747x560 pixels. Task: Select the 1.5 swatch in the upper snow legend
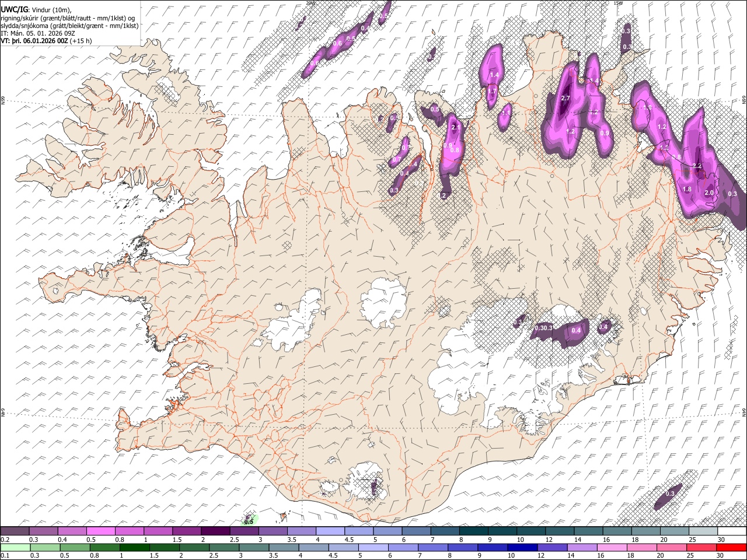coord(186,531)
